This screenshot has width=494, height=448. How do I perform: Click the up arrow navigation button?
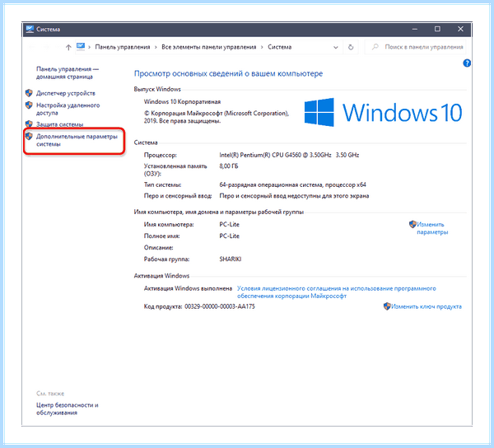pyautogui.click(x=68, y=47)
